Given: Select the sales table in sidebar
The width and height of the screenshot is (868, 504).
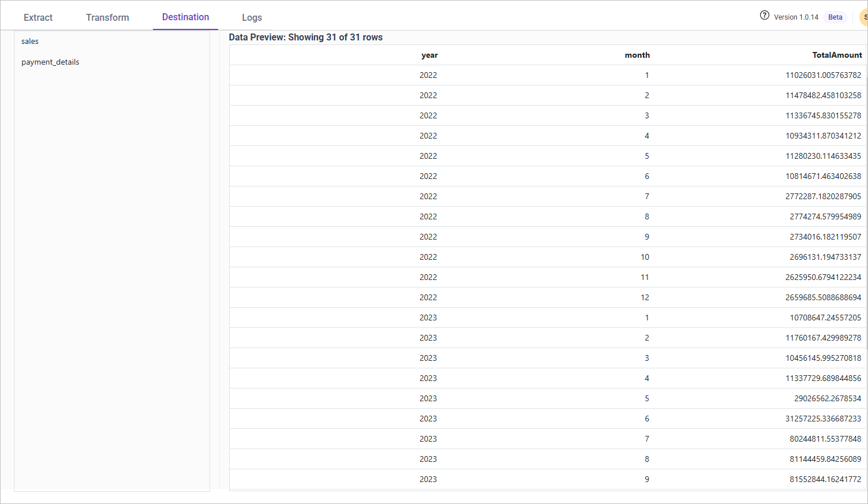Looking at the screenshot, I should click(x=30, y=42).
